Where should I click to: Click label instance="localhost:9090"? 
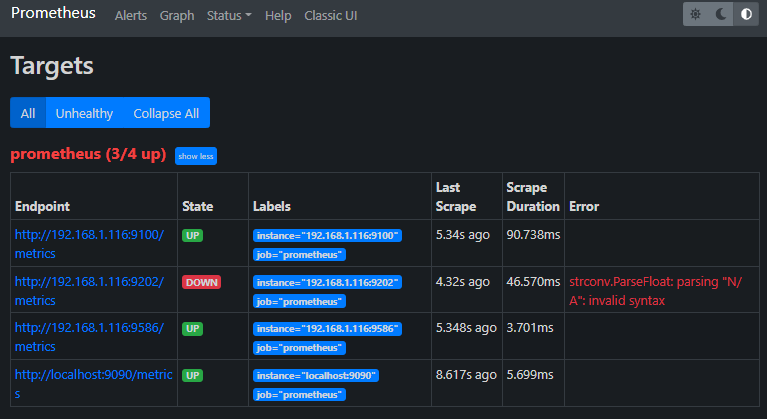point(316,375)
